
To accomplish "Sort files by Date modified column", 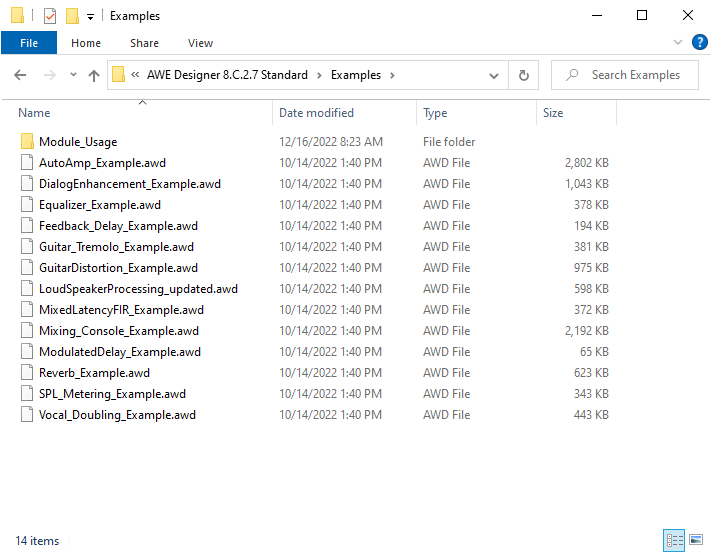I will coord(316,113).
